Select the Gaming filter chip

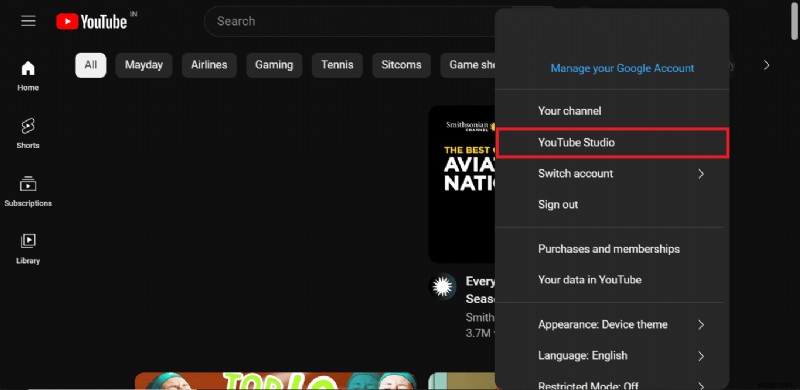point(274,65)
